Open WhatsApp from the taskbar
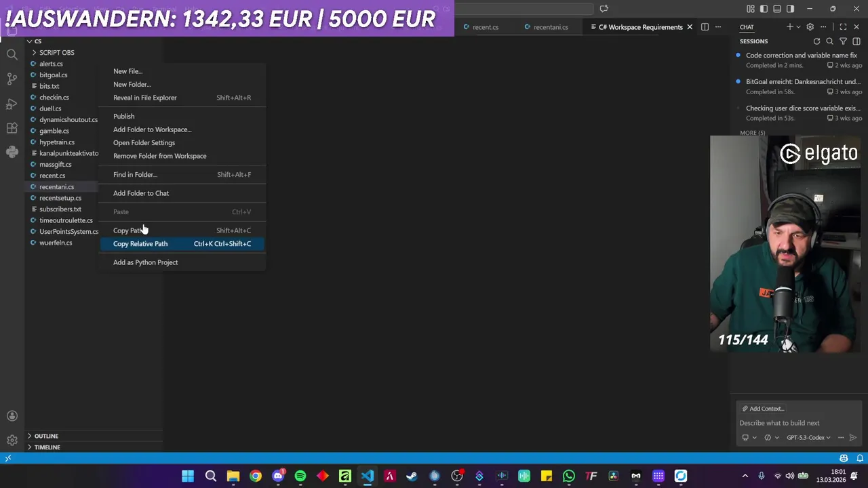 pos(568,476)
